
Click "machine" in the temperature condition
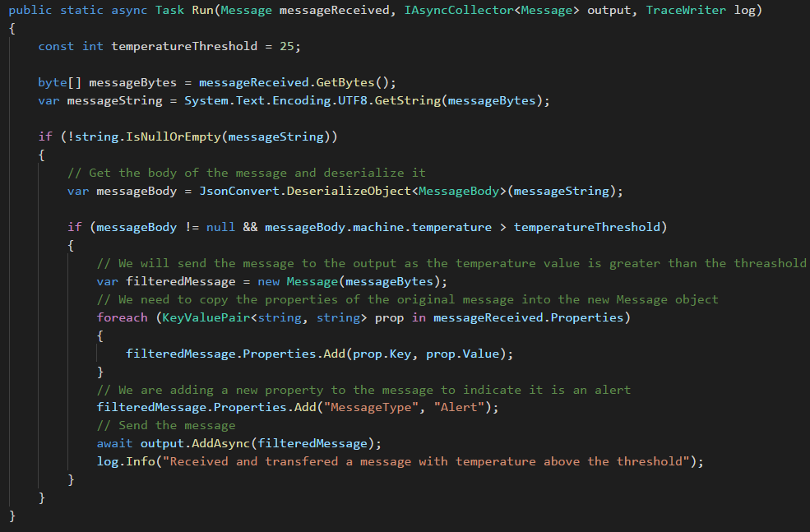pos(380,227)
